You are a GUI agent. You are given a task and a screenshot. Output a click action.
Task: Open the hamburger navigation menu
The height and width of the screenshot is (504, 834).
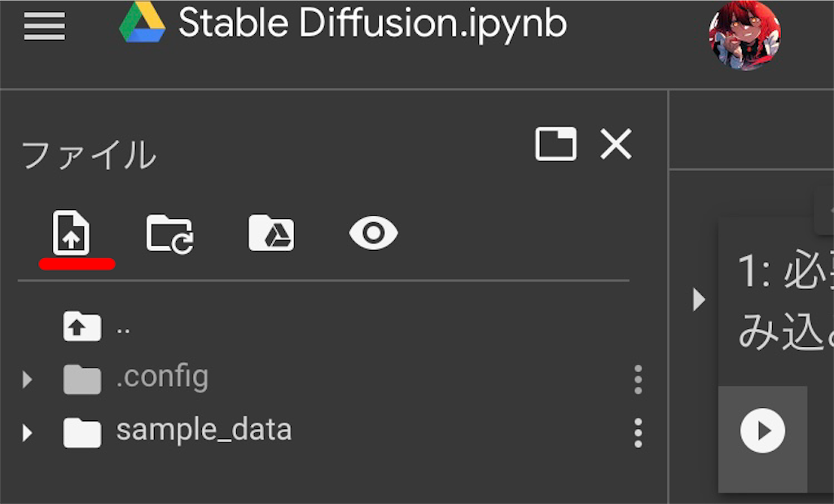point(44,28)
